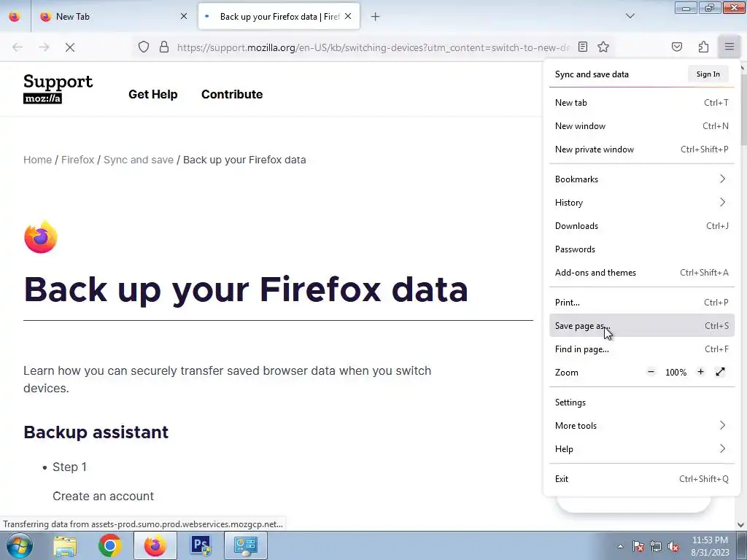Open the tracking protection shield icon

(x=144, y=47)
